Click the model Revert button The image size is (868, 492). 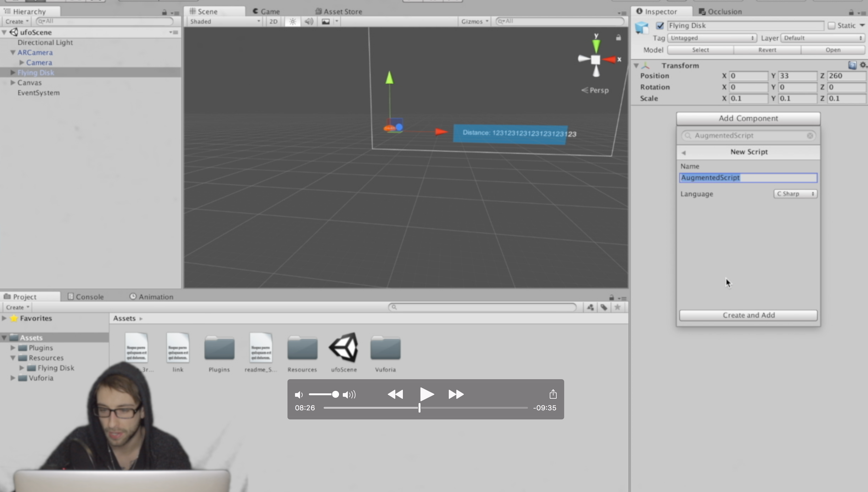point(767,50)
